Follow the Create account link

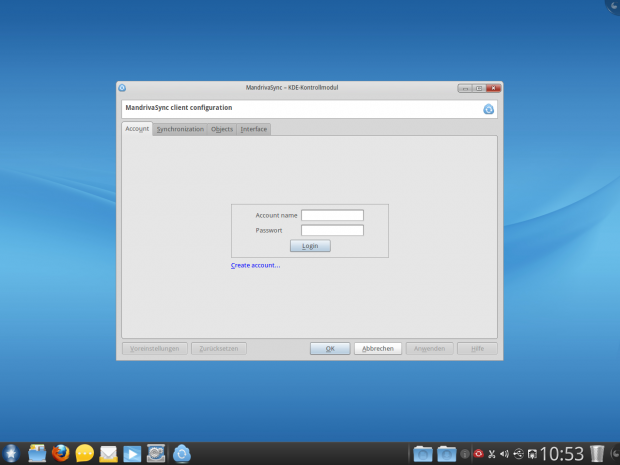coord(255,265)
